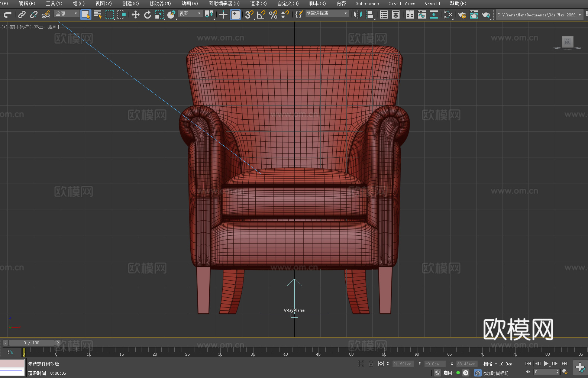
Task: Choose the Rectangular Selection Region tool
Action: pos(110,14)
